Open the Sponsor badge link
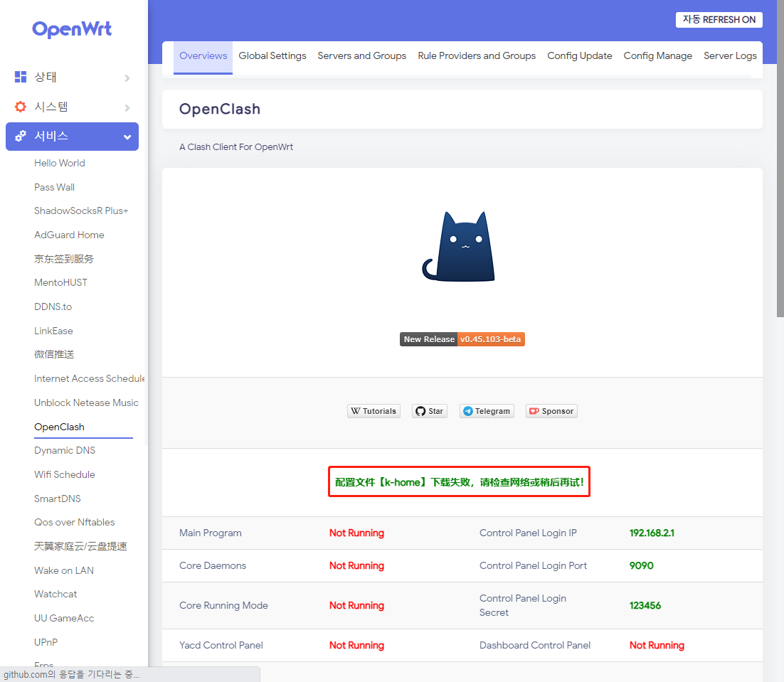 (x=551, y=411)
